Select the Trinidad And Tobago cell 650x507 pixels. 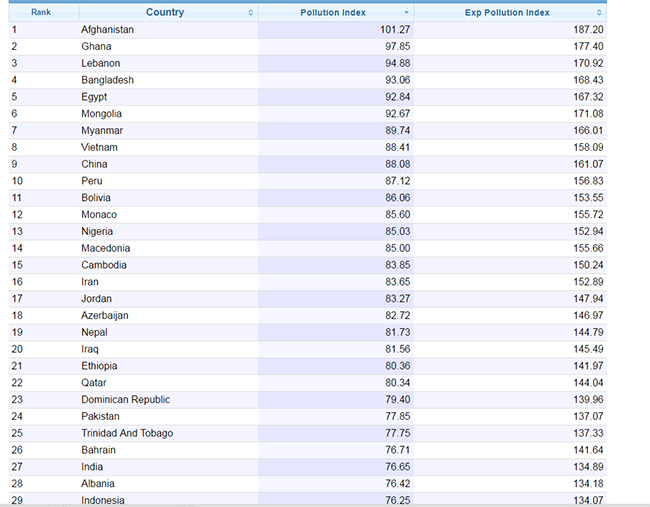[127, 433]
